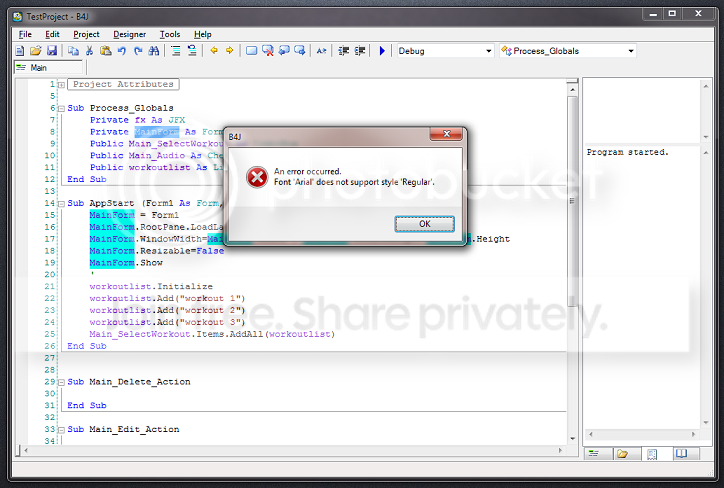Image resolution: width=724 pixels, height=488 pixels.
Task: Click 'Private fx As JFX' code line
Action: (x=137, y=120)
